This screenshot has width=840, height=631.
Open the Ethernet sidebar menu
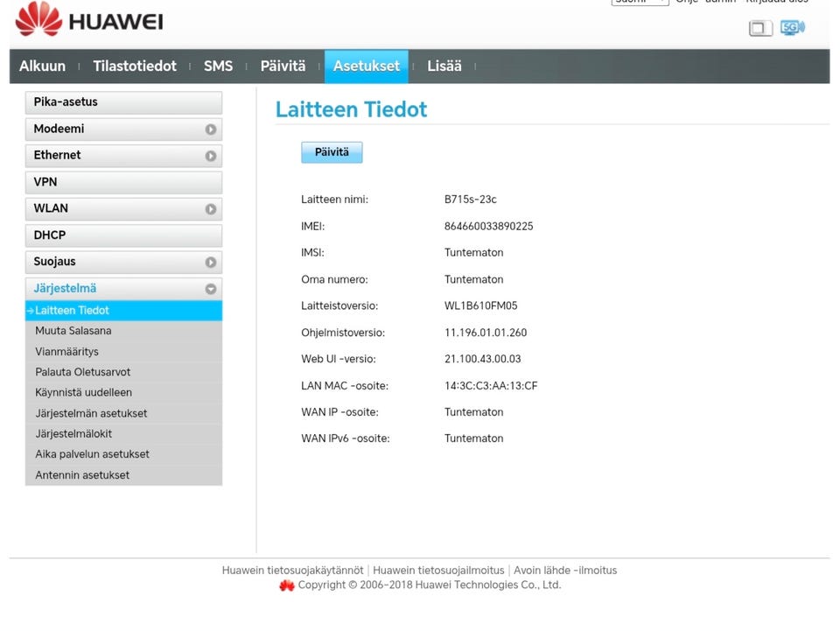pyautogui.click(x=123, y=155)
